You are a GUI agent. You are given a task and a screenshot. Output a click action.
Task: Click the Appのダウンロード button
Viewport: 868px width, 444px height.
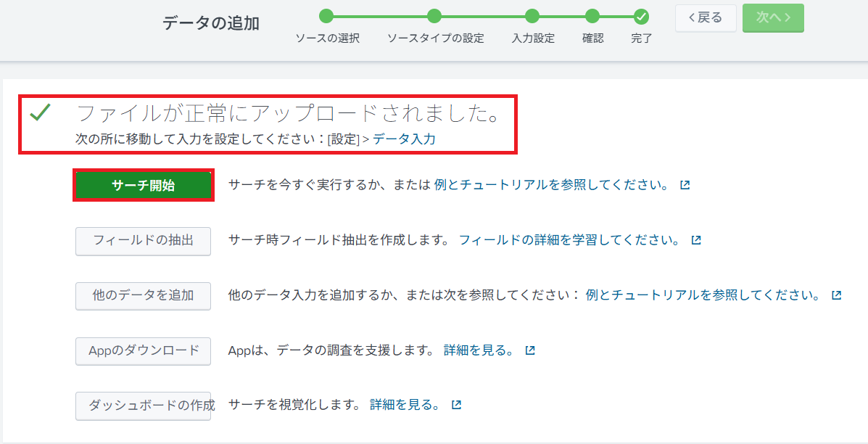[143, 351]
